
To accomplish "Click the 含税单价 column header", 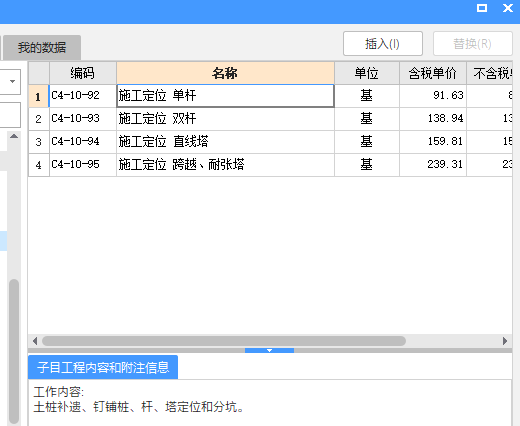I will pyautogui.click(x=433, y=73).
